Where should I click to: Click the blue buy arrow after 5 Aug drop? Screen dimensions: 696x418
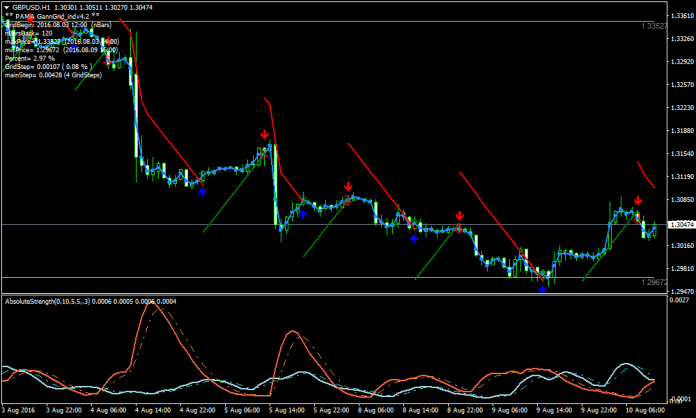pyautogui.click(x=302, y=213)
